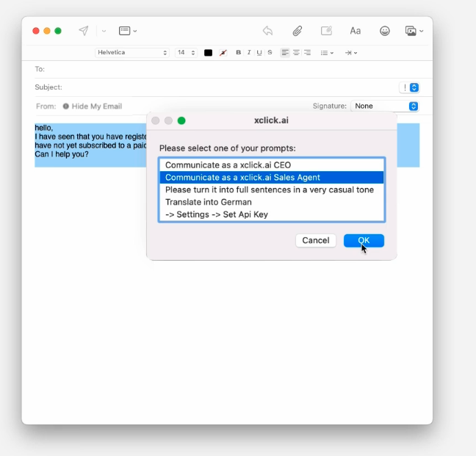The width and height of the screenshot is (476, 456).
Task: Open the header fields layout menu
Action: coord(128,31)
